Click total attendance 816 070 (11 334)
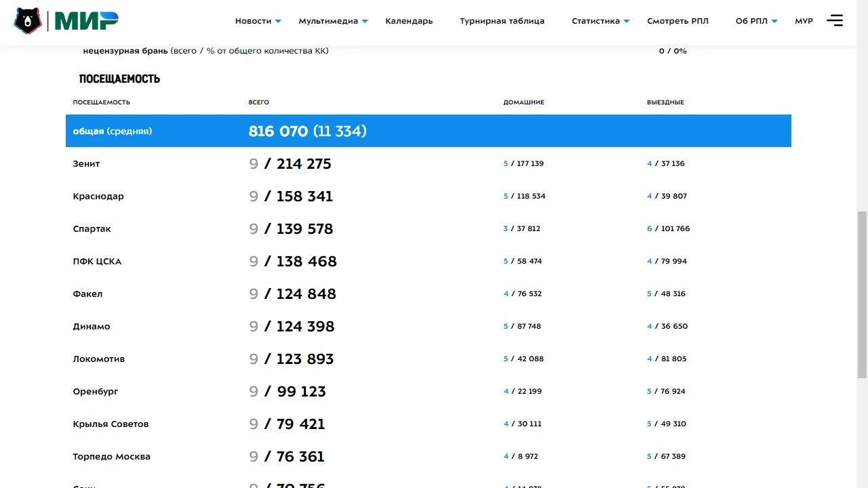 307,131
